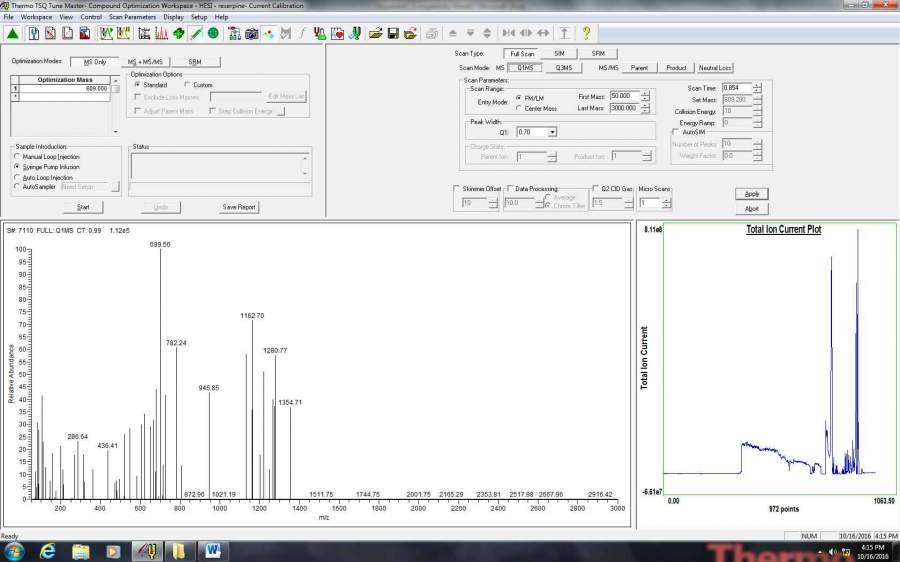The image size is (900, 562).
Task: Toggle the AutoSIM checkbox
Action: [676, 132]
